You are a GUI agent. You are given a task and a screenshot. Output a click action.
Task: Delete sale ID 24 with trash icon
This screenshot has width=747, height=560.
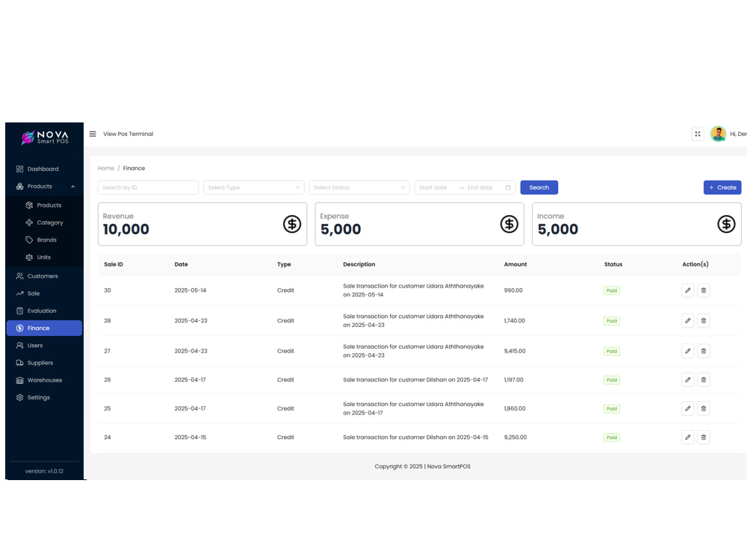tap(704, 437)
